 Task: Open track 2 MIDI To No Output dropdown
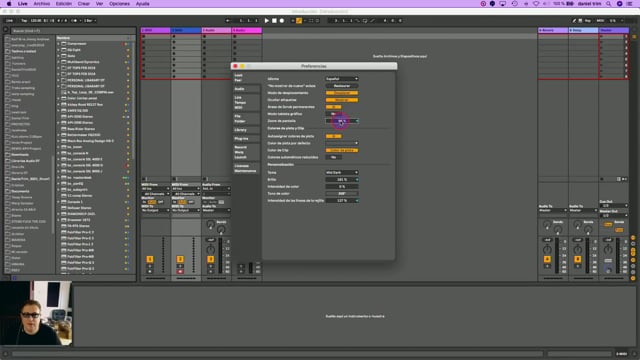pos(186,210)
